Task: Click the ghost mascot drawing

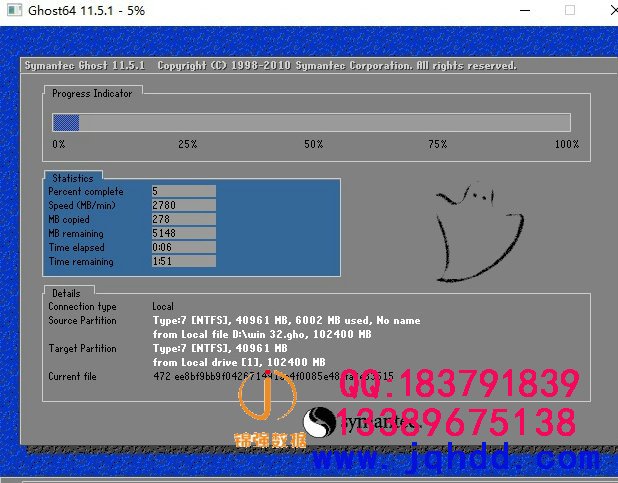Action: (479, 233)
